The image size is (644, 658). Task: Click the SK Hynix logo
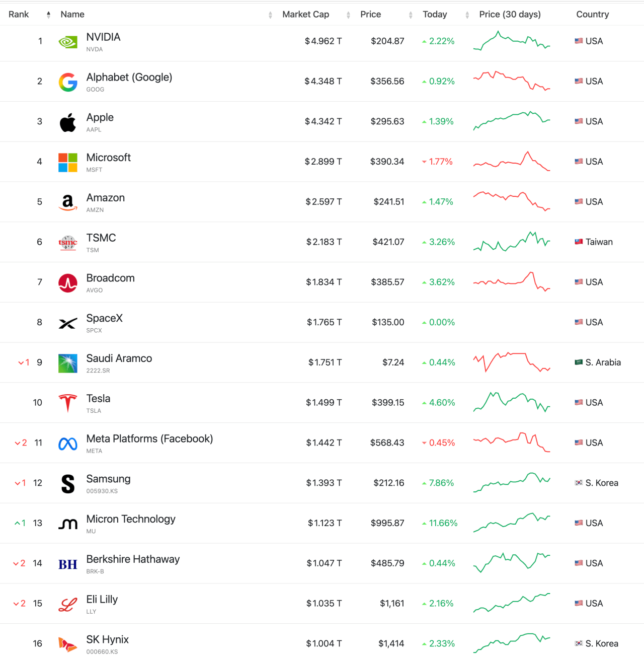click(x=68, y=644)
